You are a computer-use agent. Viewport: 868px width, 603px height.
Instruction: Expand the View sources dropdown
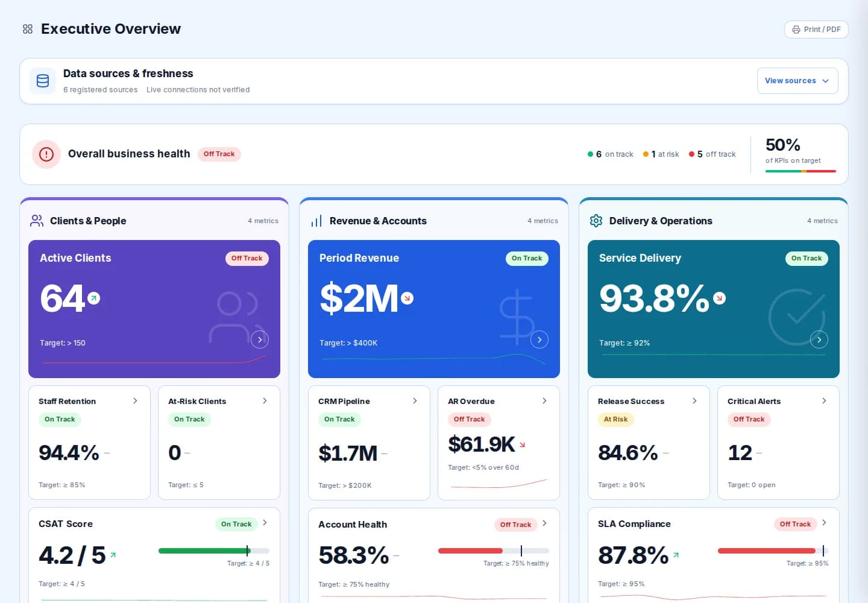point(797,81)
